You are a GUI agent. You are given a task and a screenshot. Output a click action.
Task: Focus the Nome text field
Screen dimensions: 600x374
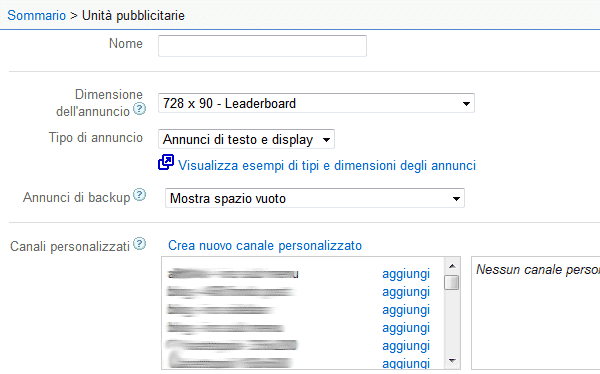pyautogui.click(x=262, y=46)
